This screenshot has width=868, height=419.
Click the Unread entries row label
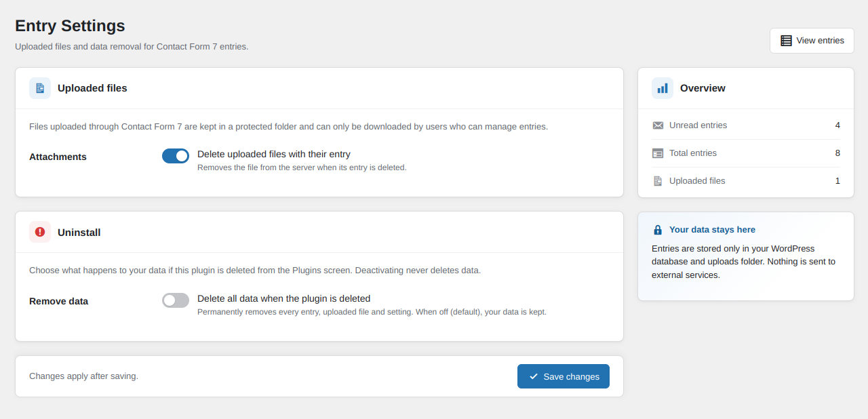pos(698,125)
